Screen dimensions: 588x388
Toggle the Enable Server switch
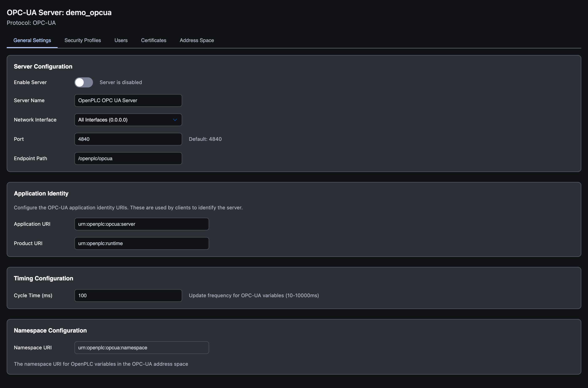click(84, 82)
